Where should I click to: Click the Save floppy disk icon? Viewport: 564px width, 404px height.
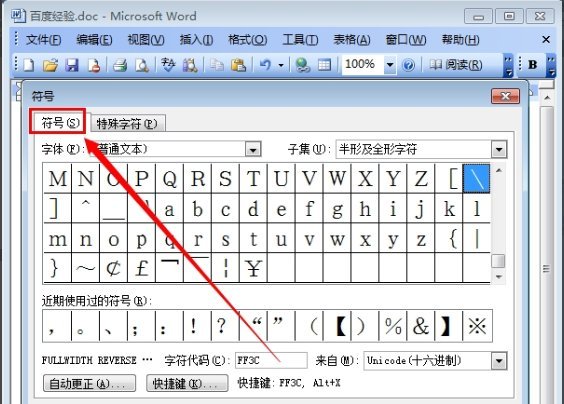(72, 65)
